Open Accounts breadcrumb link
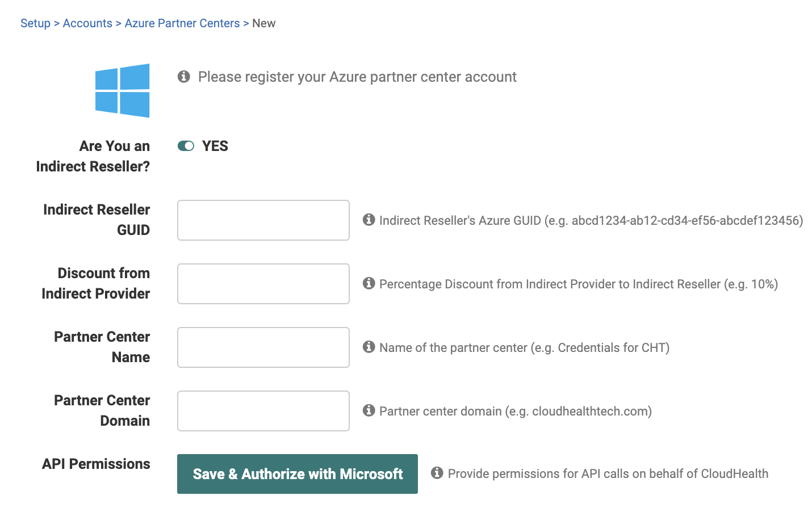Image resolution: width=812 pixels, height=512 pixels. [x=87, y=23]
